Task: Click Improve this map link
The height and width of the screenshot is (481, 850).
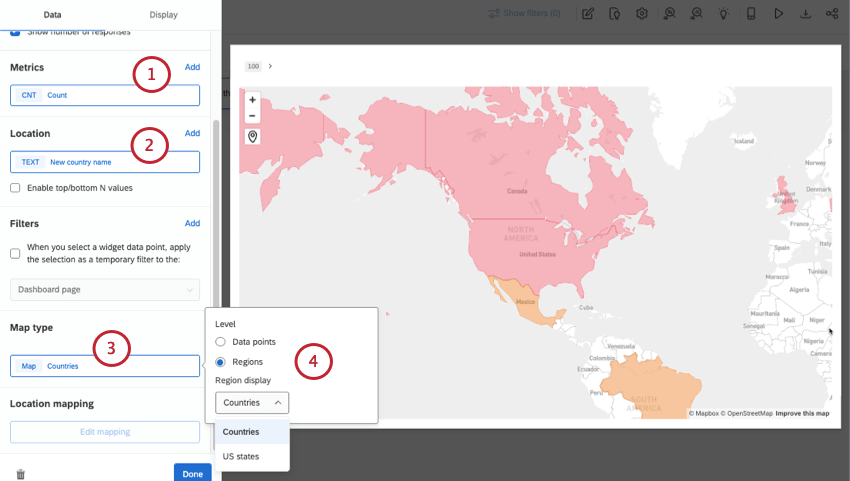Action: [802, 413]
